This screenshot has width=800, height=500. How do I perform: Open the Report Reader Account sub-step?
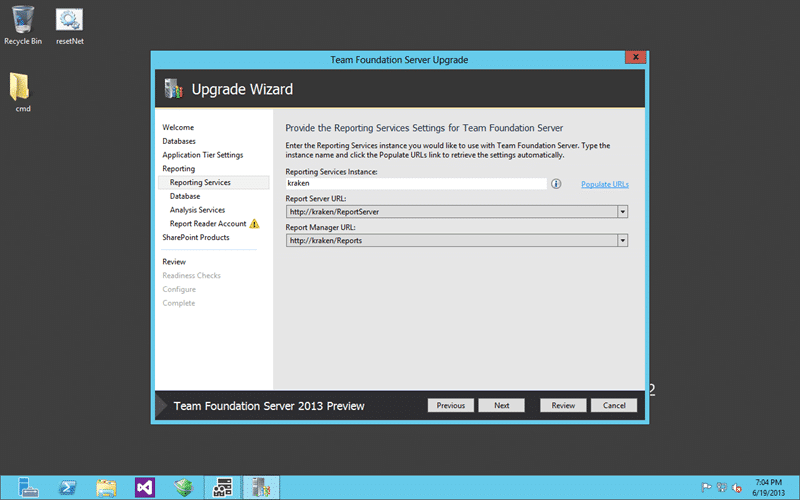click(x=208, y=223)
